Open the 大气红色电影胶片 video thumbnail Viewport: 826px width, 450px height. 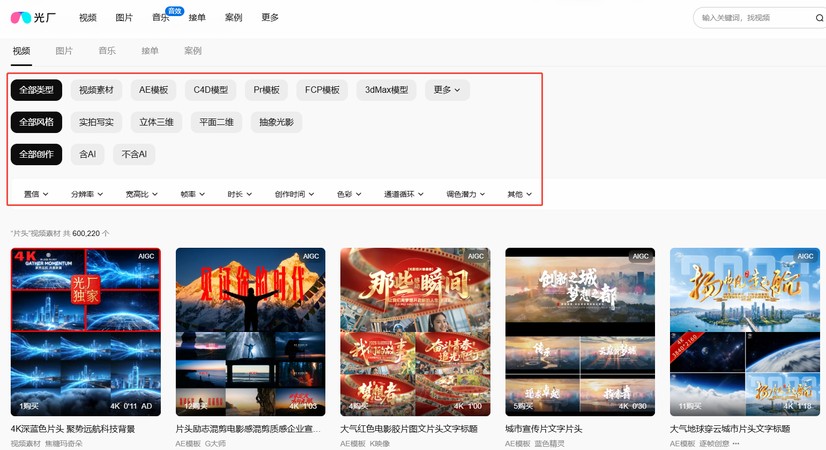tap(415, 332)
